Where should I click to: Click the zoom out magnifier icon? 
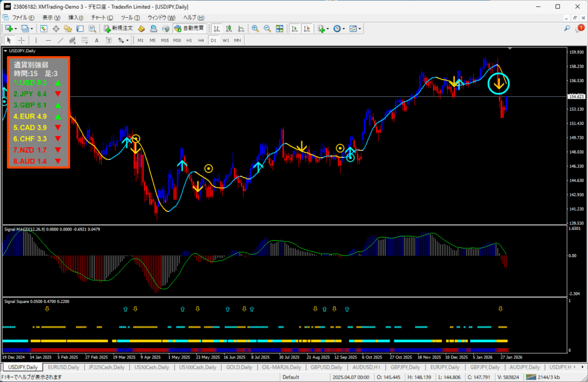(x=267, y=28)
